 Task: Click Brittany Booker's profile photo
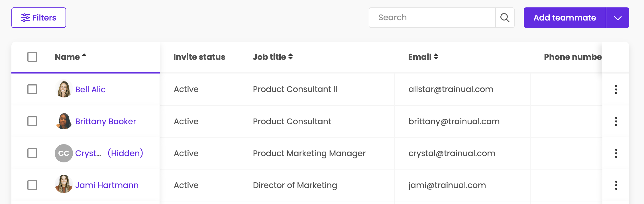[x=64, y=121]
